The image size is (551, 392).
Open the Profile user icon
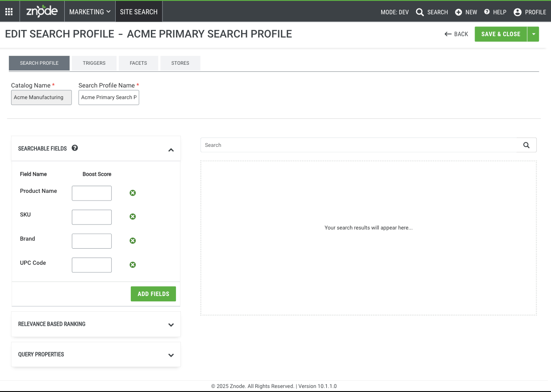point(518,12)
